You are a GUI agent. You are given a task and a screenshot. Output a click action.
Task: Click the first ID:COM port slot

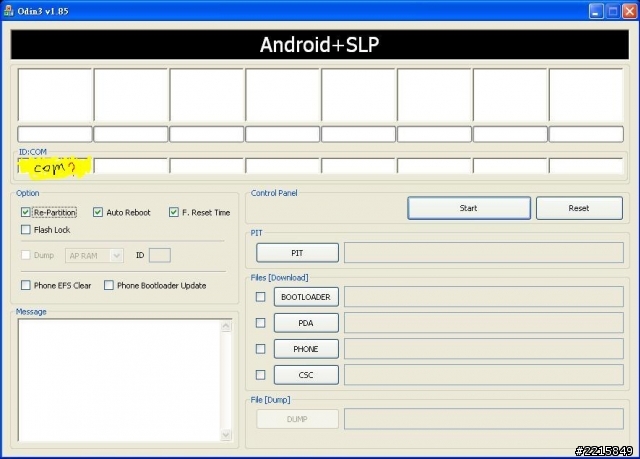55,167
